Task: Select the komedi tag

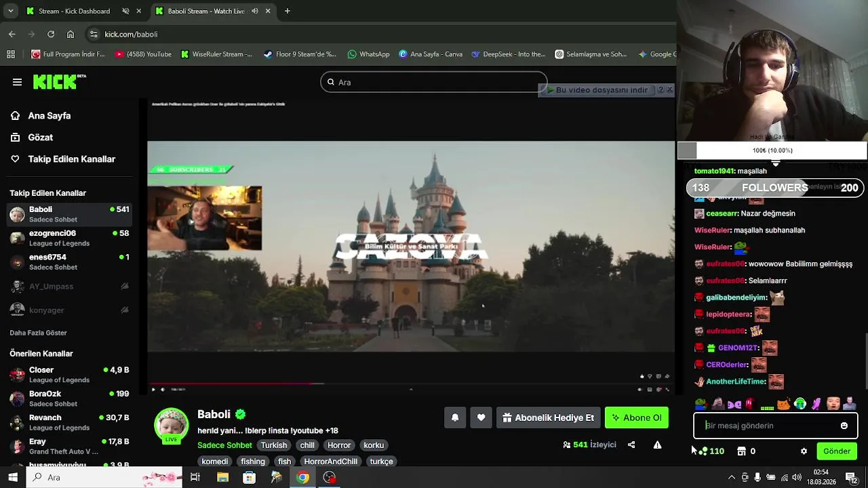Action: click(x=215, y=462)
